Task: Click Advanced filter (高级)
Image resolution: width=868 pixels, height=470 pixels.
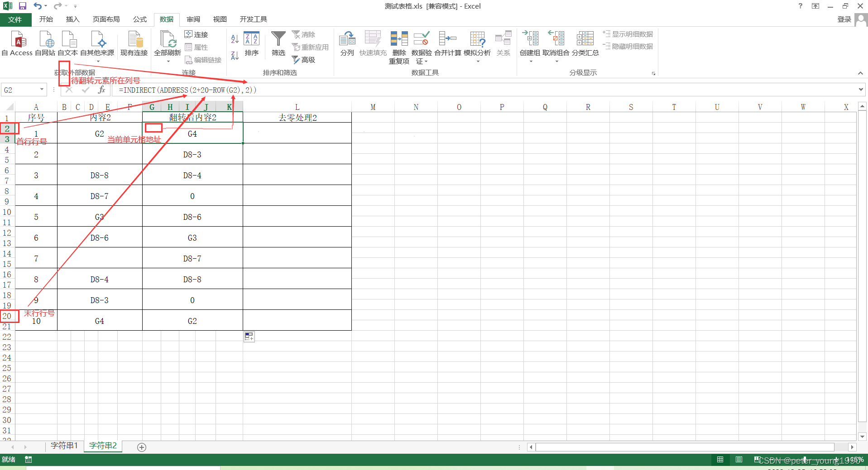Action: click(x=303, y=60)
